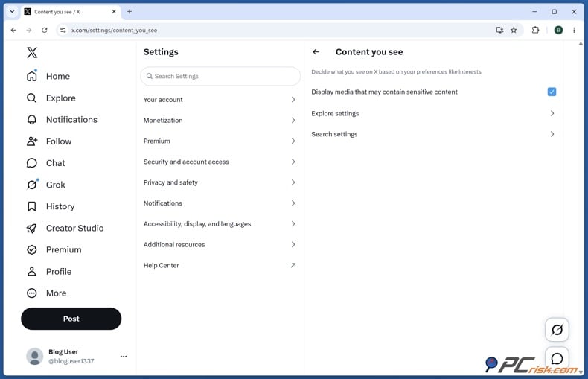Open the History bookmark icon
This screenshot has height=379, width=588.
pos(32,206)
